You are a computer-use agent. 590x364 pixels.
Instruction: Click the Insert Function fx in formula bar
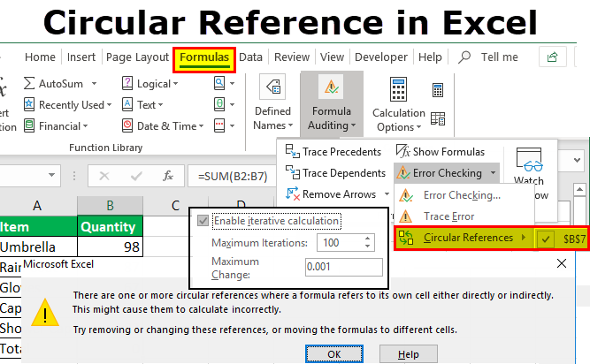click(168, 176)
